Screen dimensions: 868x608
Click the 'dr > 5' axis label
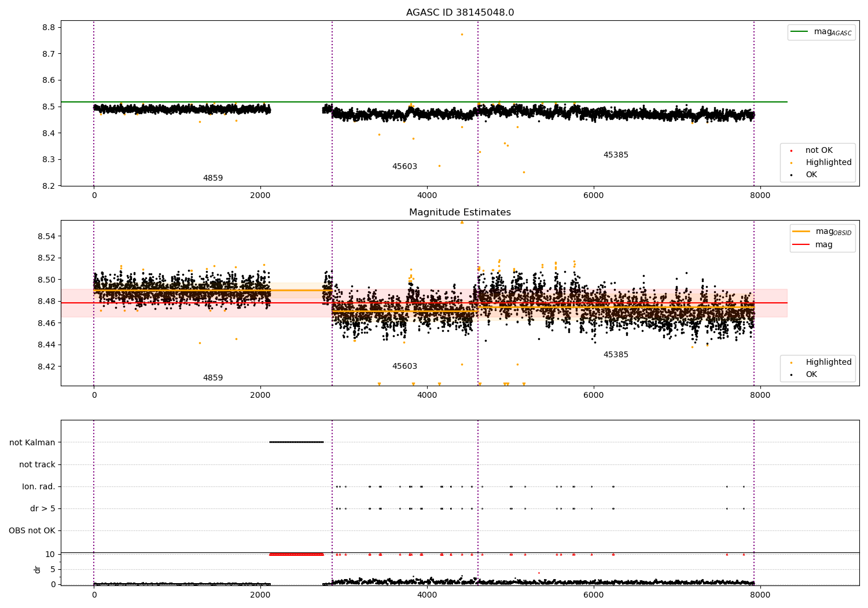[43, 509]
